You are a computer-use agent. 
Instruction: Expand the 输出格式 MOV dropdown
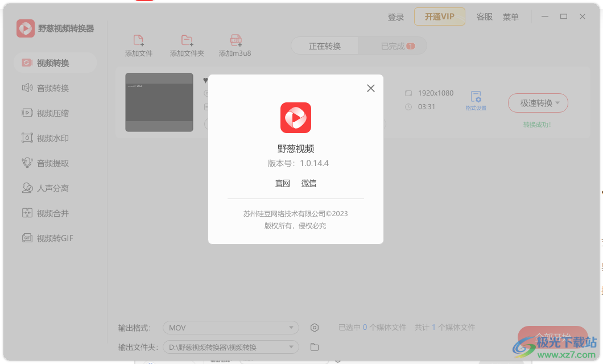coord(231,328)
